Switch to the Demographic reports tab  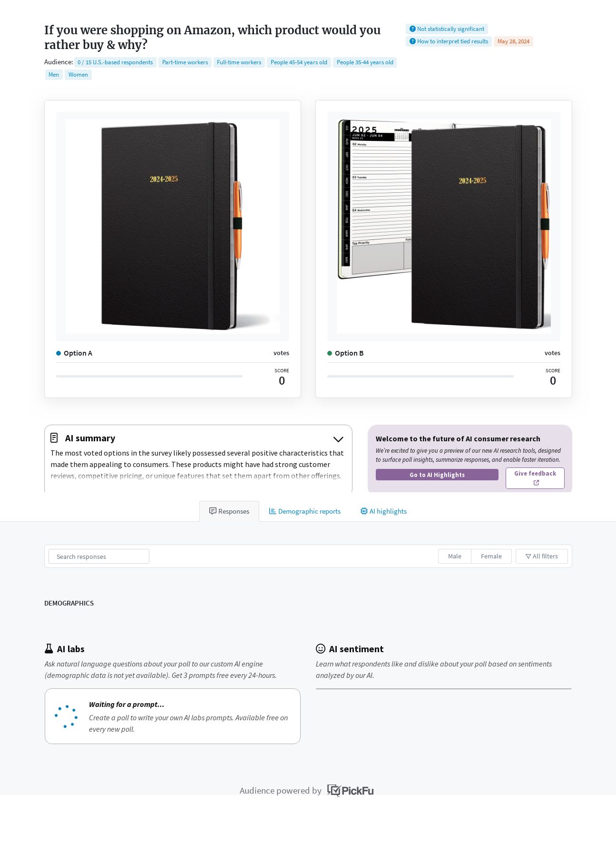(x=305, y=511)
